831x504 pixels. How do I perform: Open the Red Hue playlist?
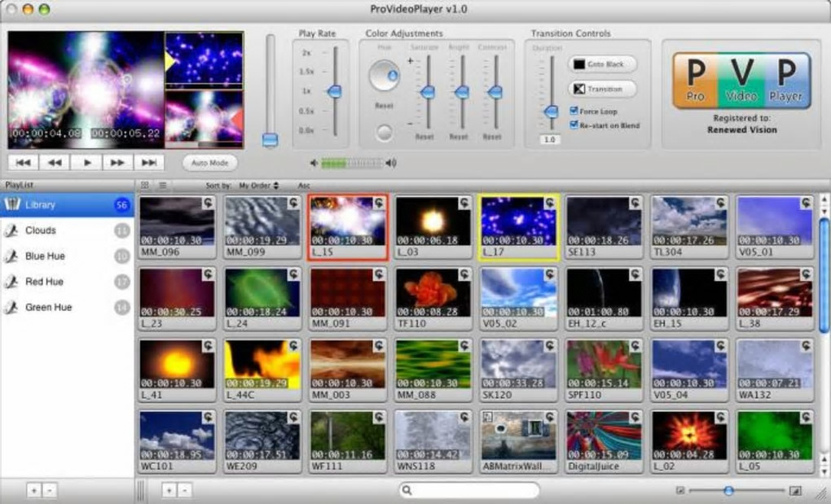(44, 282)
